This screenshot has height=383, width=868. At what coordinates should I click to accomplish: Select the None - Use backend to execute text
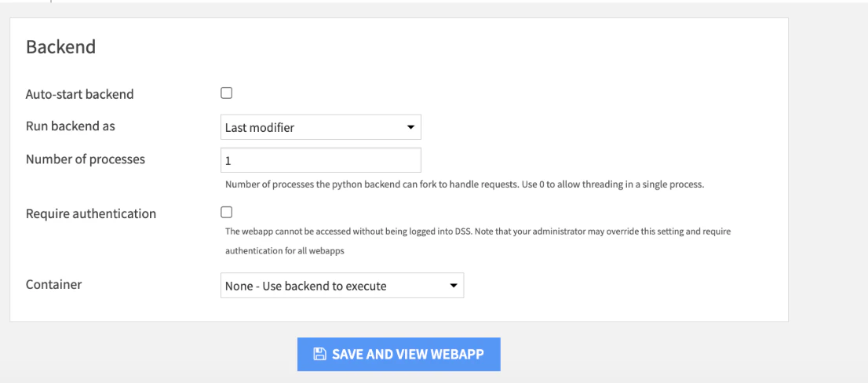305,286
